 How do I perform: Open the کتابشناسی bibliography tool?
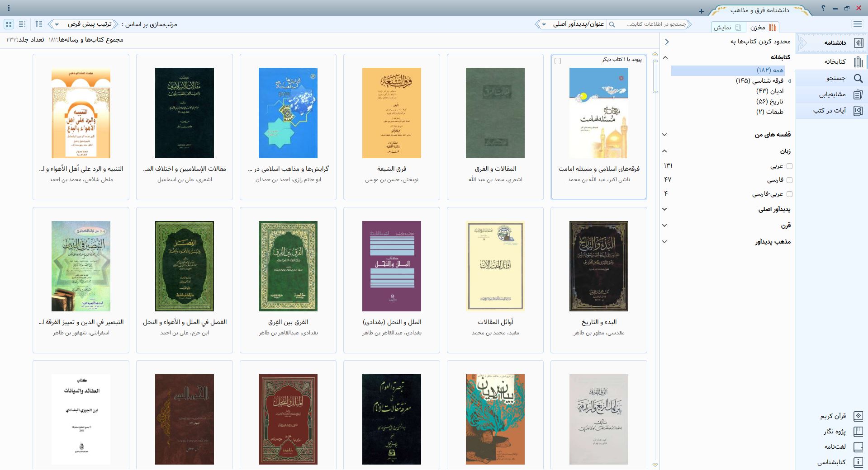(x=840, y=462)
